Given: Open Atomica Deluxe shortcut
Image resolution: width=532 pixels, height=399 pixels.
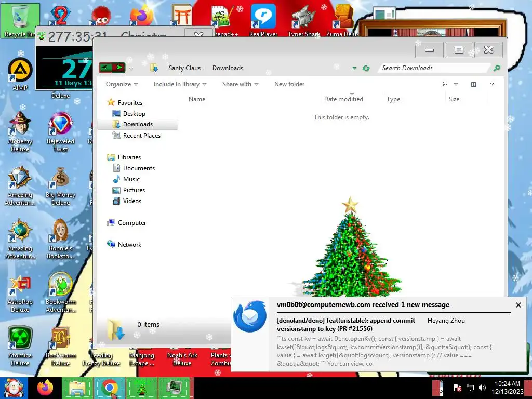Looking at the screenshot, I should tap(20, 346).
